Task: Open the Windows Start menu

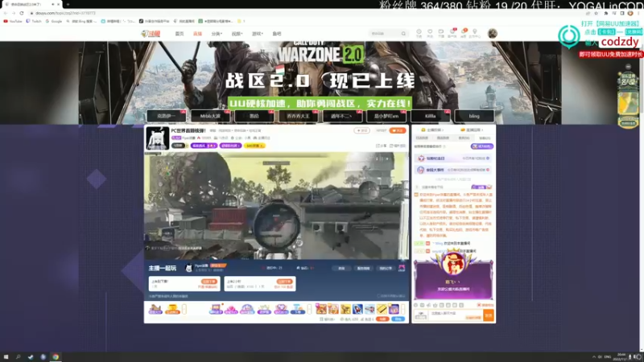Action: (6, 357)
